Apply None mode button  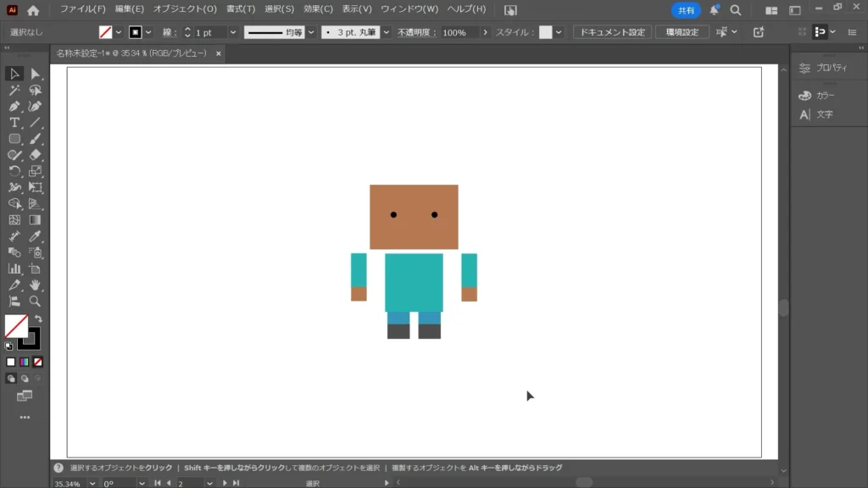point(37,362)
